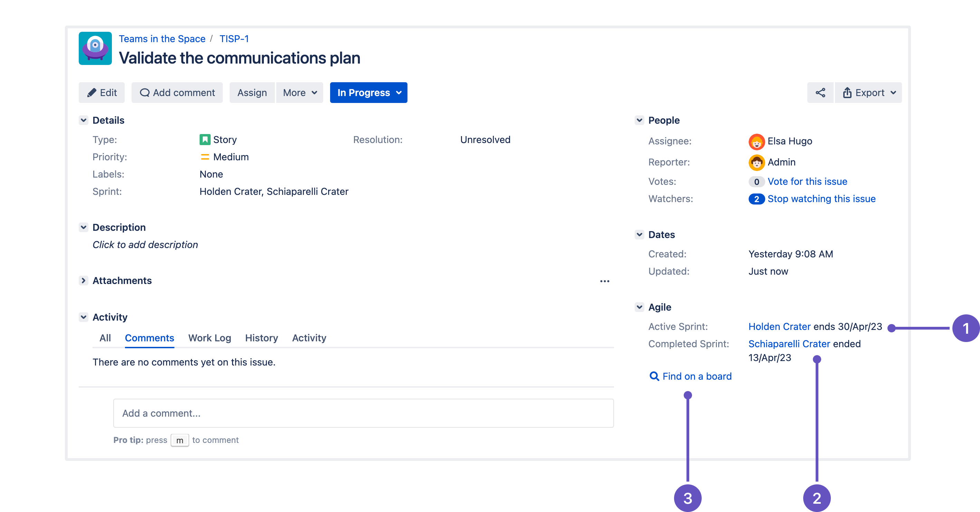Click the Edit button
The image size is (980, 512).
coord(102,93)
